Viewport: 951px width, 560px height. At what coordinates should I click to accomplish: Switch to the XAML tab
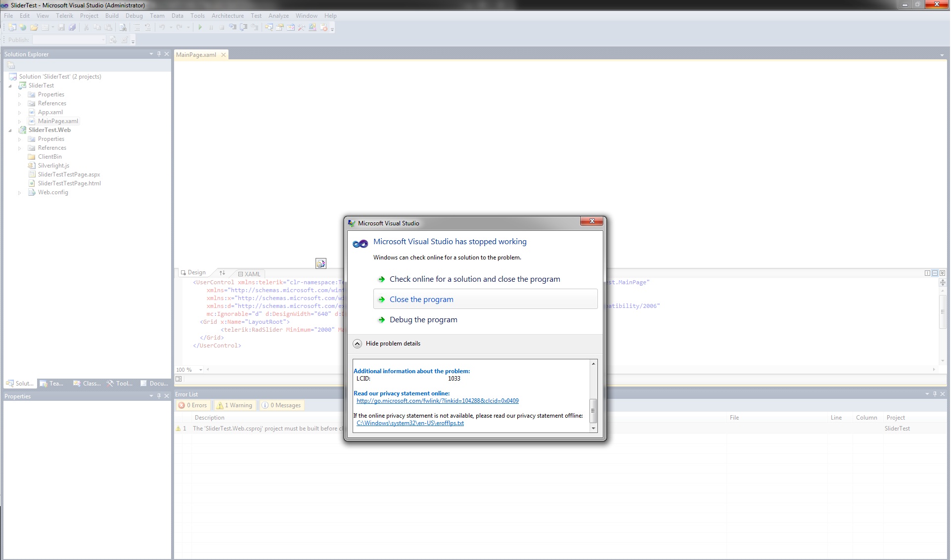pos(249,274)
